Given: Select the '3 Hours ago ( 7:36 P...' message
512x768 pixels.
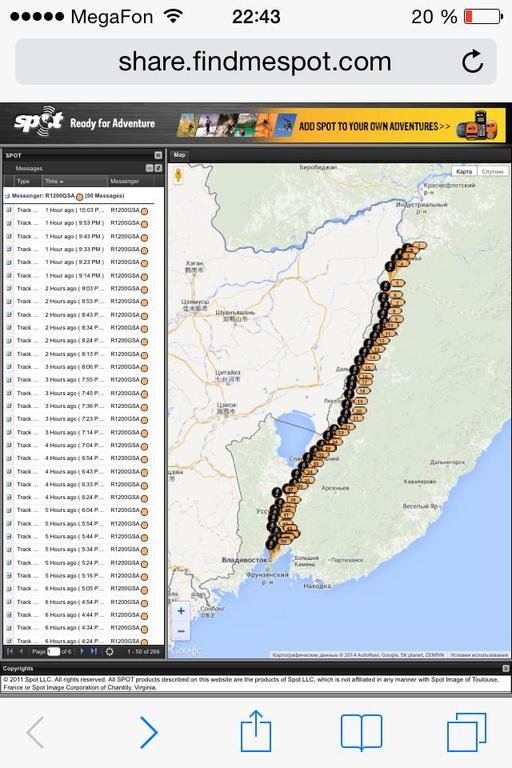Looking at the screenshot, I should pyautogui.click(x=78, y=406).
